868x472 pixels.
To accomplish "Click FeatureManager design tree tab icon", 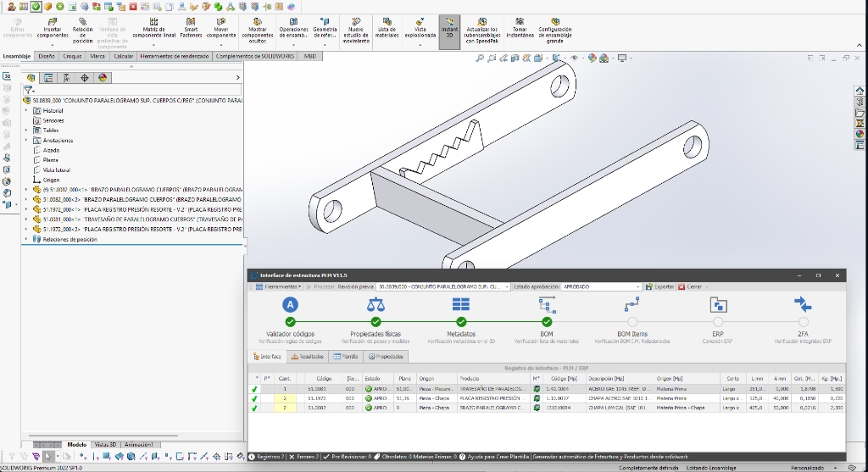I will pos(31,78).
